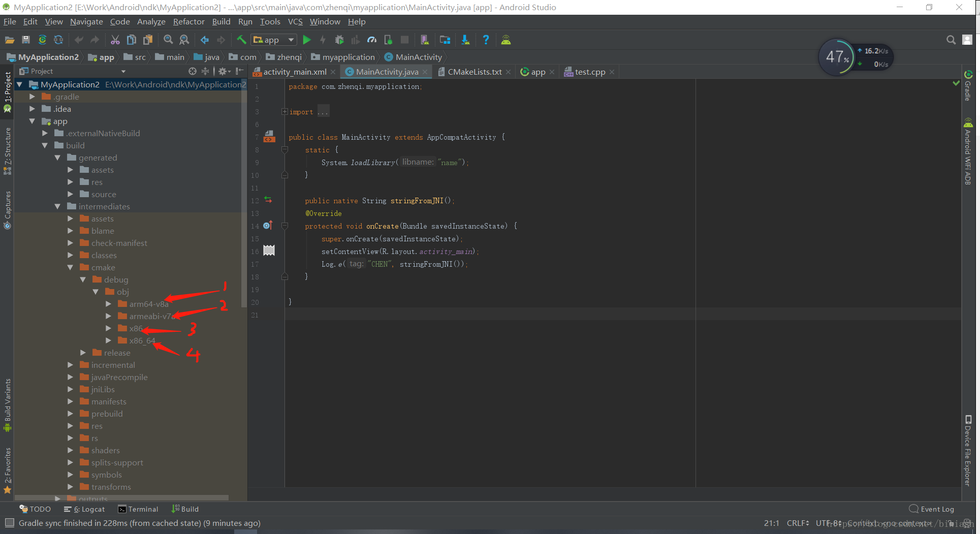Image resolution: width=980 pixels, height=534 pixels.
Task: Unfold the collapsed import block
Action: [284, 112]
